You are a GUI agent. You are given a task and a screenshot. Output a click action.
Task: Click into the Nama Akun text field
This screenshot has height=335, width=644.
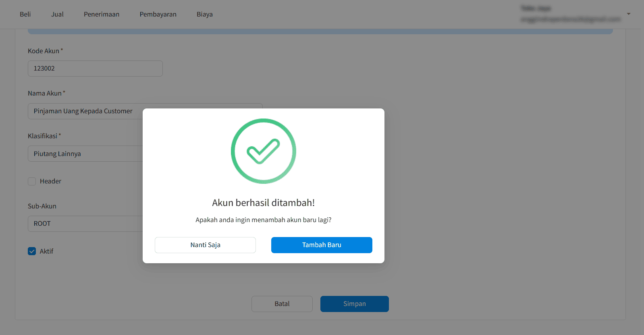tap(85, 111)
